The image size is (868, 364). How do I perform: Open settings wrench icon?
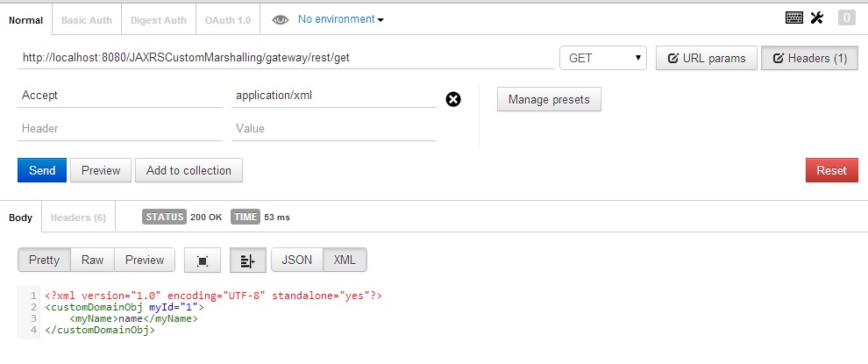pyautogui.click(x=817, y=18)
